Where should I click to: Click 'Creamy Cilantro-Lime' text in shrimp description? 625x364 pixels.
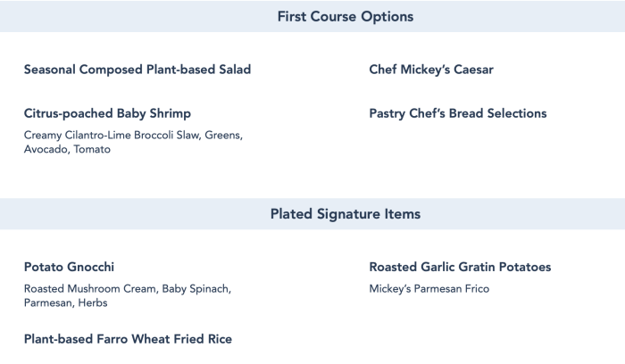point(72,136)
